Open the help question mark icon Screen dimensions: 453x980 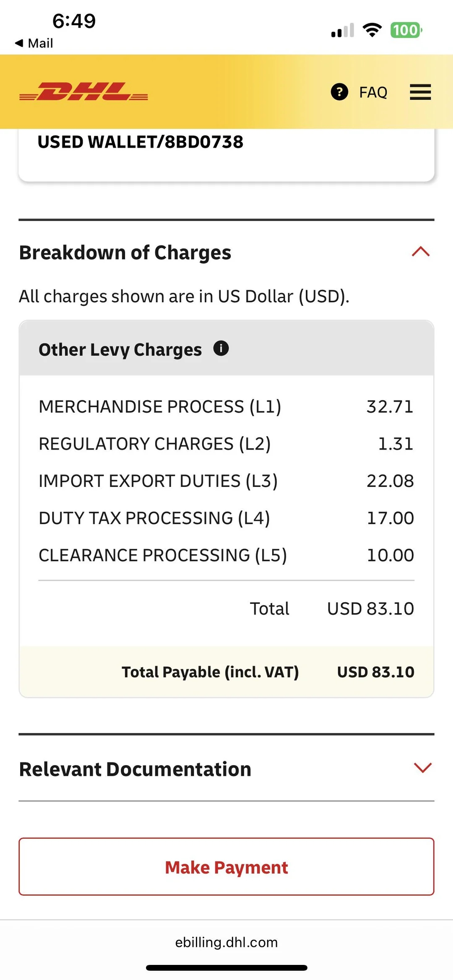pos(339,92)
